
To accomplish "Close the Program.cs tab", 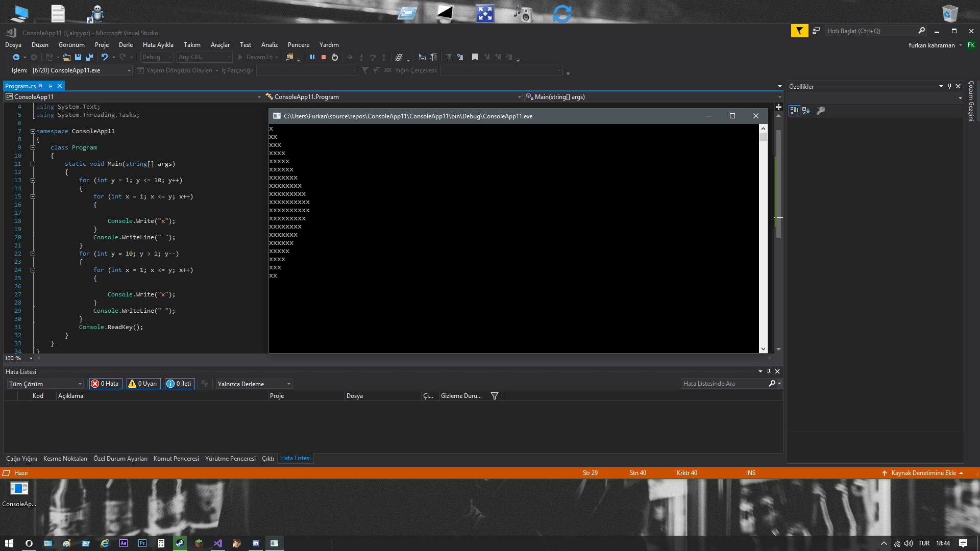I will (60, 86).
